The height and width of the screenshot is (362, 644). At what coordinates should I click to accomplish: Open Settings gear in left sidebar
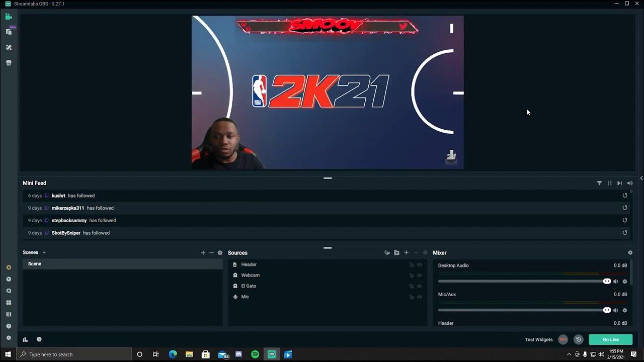9,338
